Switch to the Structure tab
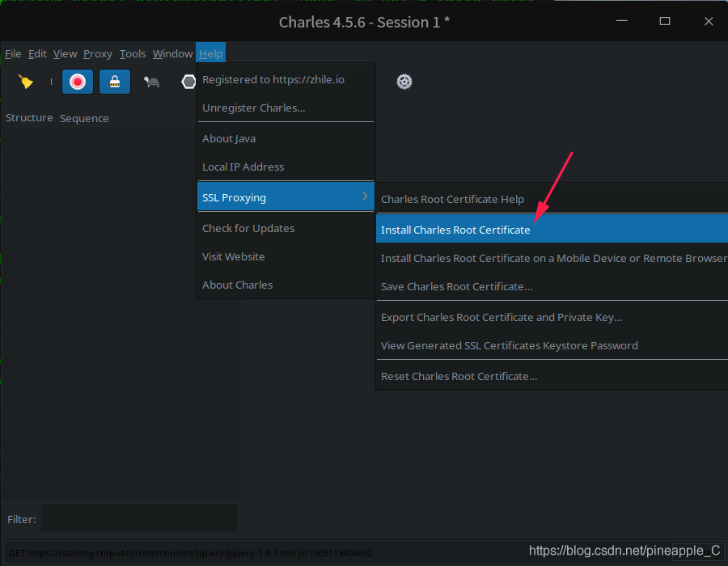This screenshot has width=728, height=566. point(29,118)
